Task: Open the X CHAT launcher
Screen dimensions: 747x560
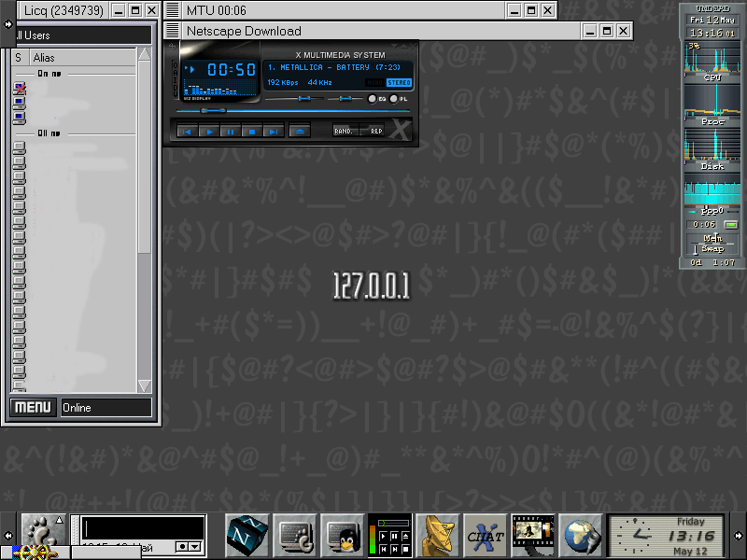Action: pyautogui.click(x=486, y=536)
